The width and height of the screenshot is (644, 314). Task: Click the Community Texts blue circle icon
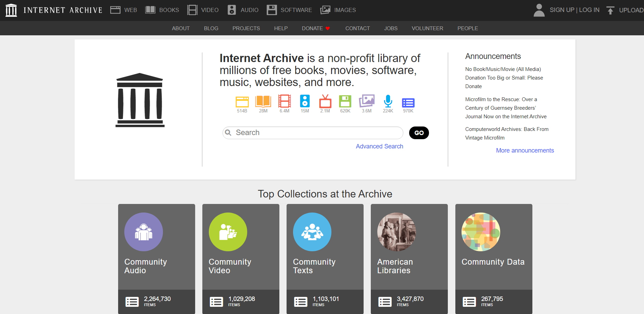[312, 232]
